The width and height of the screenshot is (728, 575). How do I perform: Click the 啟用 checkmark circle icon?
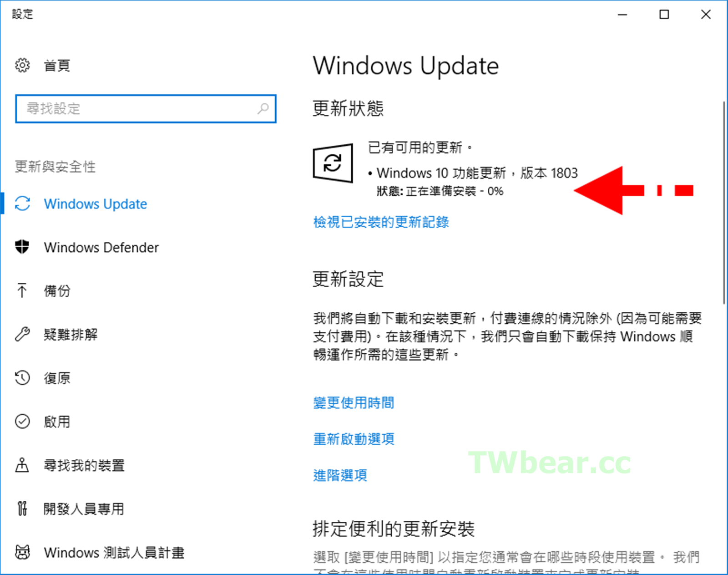tap(22, 422)
